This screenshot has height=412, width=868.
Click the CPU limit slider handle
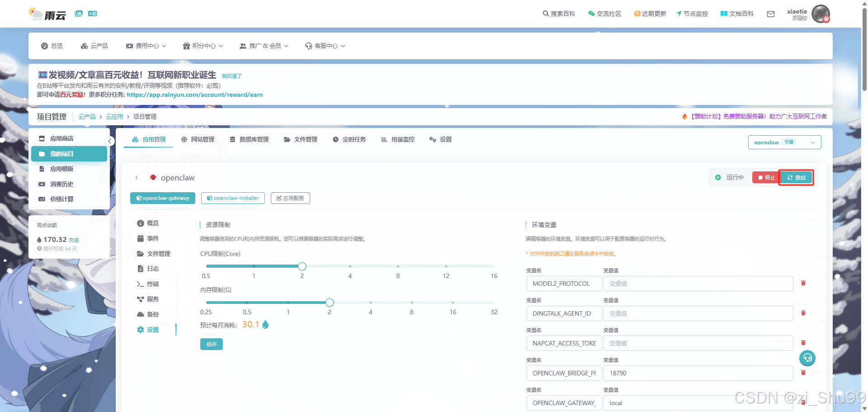coord(302,266)
